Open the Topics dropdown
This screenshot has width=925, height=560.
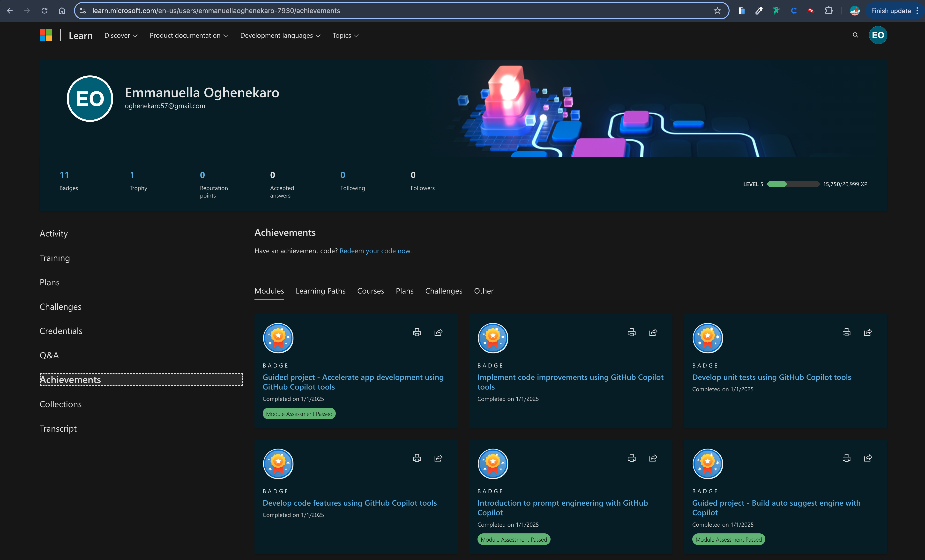point(345,35)
